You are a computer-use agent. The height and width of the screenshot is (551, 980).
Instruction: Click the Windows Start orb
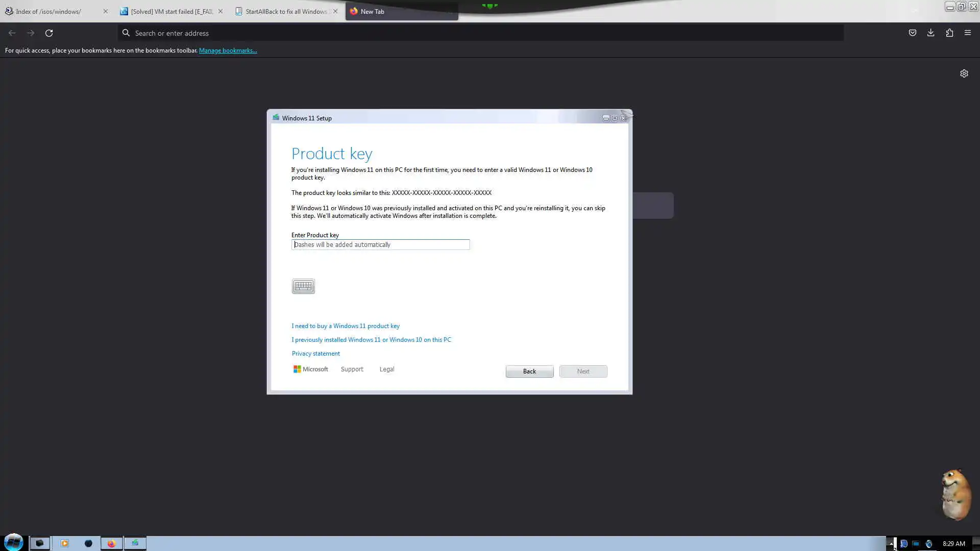point(14,543)
